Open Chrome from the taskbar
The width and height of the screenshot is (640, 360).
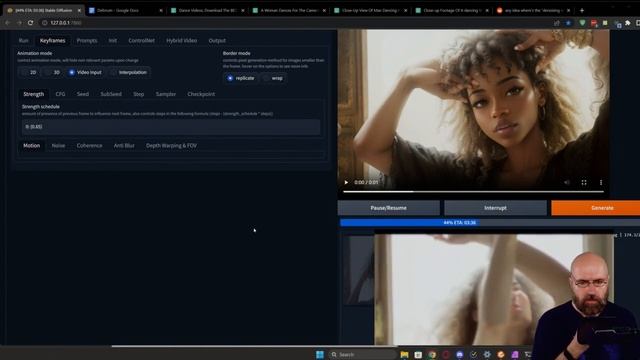(432, 354)
